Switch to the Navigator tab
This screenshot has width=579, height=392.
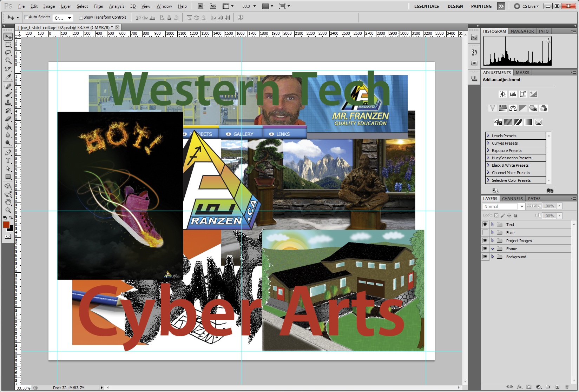[x=522, y=31]
